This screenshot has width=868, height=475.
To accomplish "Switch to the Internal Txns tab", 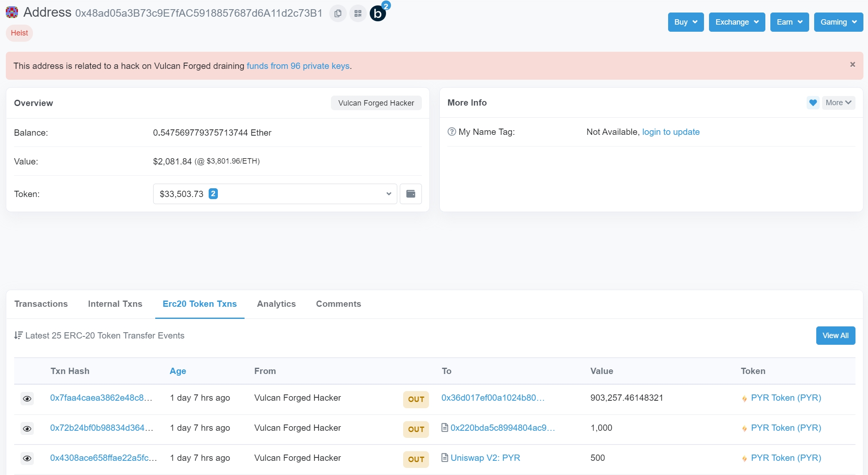I will [115, 304].
